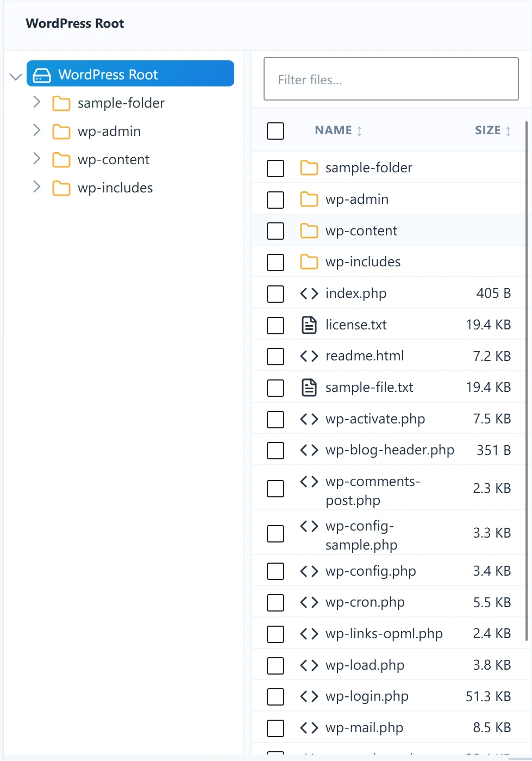
Task: Select WordPress Root in the folder tree
Action: click(130, 73)
